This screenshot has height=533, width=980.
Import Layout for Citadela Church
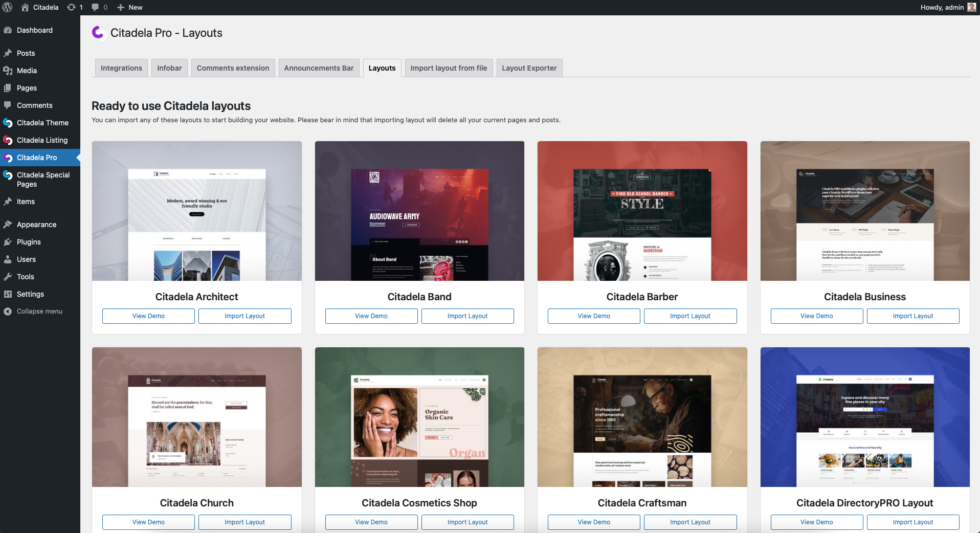pos(244,522)
